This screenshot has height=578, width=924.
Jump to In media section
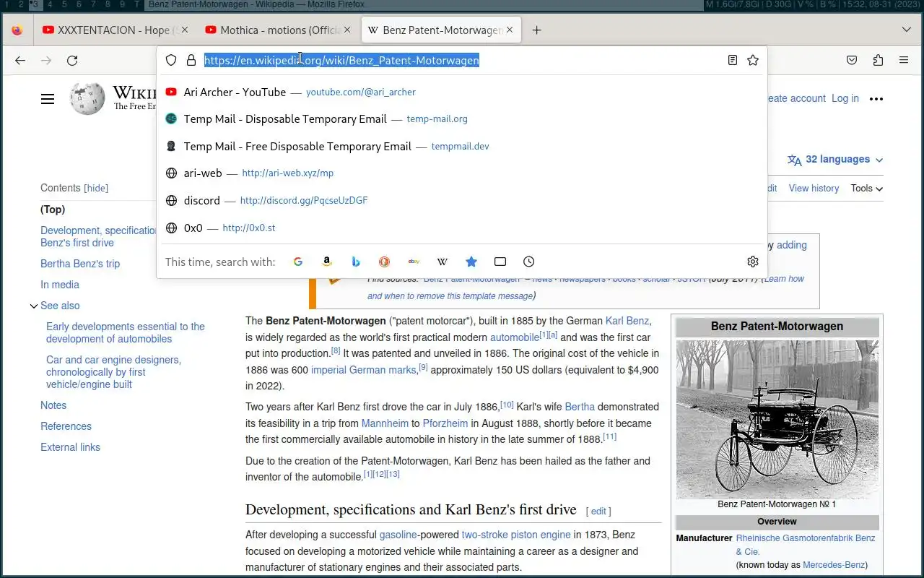(x=60, y=285)
